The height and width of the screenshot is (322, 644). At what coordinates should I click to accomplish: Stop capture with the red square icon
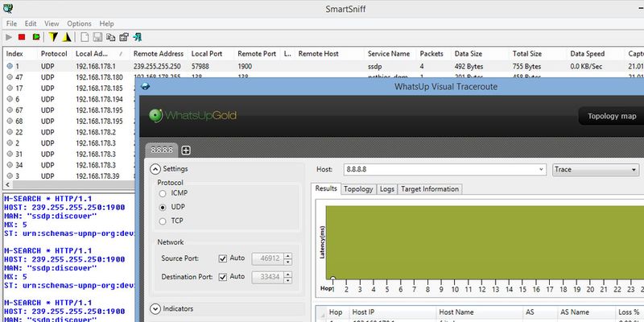click(x=22, y=37)
